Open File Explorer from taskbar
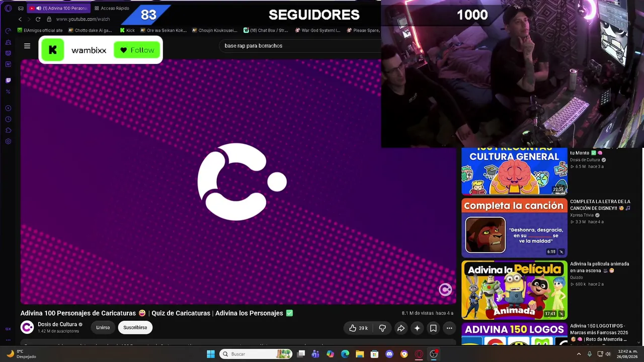Image resolution: width=644 pixels, height=362 pixels. pos(360,354)
